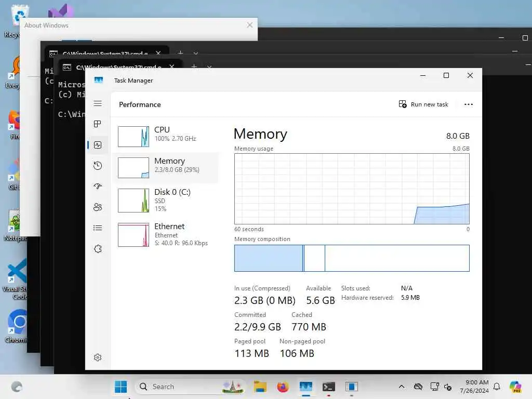Open Users icon in Task Manager sidebar
The image size is (532, 399).
98,207
